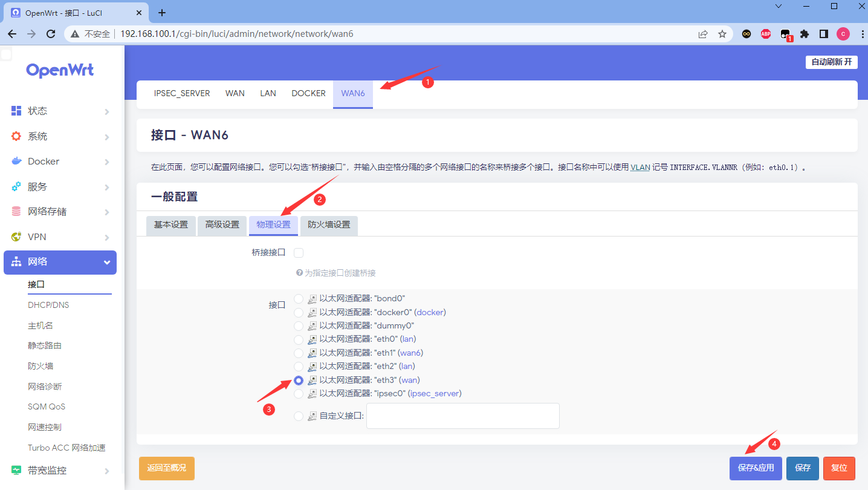
Task: Expand the 服务 menu chevron
Action: [x=106, y=187]
